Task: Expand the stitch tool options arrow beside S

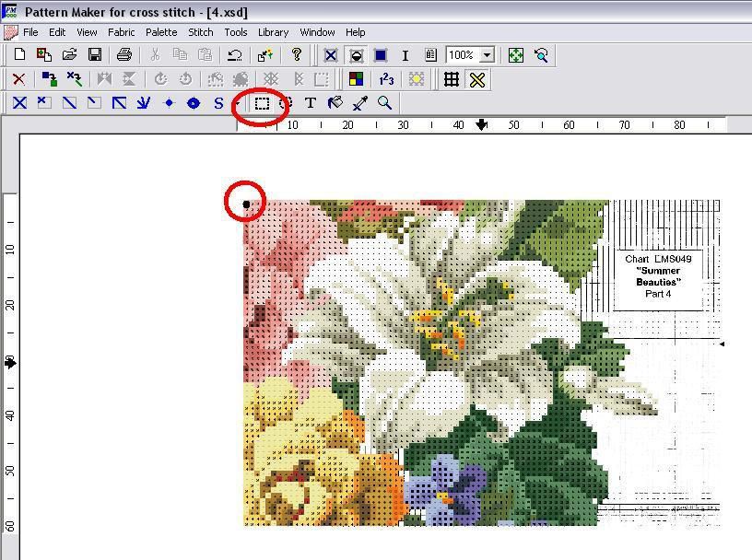Action: pos(238,103)
